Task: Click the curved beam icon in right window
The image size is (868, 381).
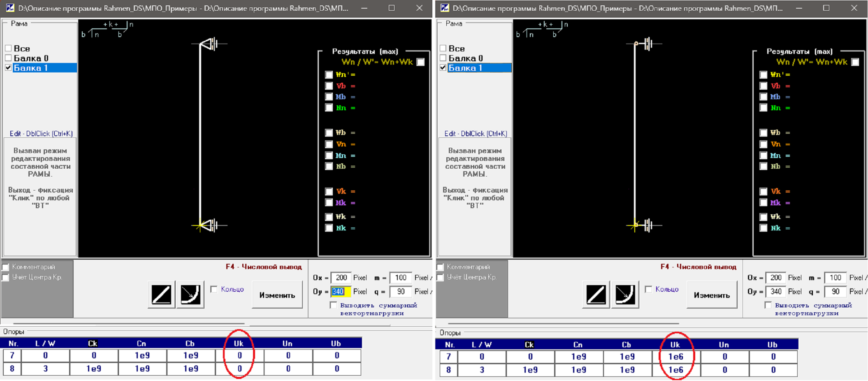Action: [625, 294]
